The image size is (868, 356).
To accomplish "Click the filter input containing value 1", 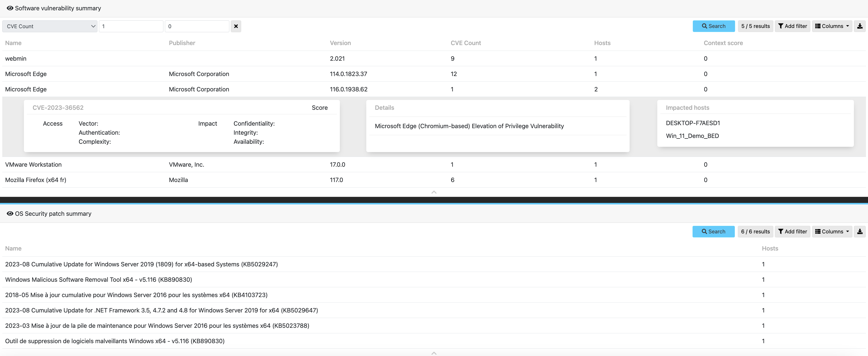I will pos(131,26).
